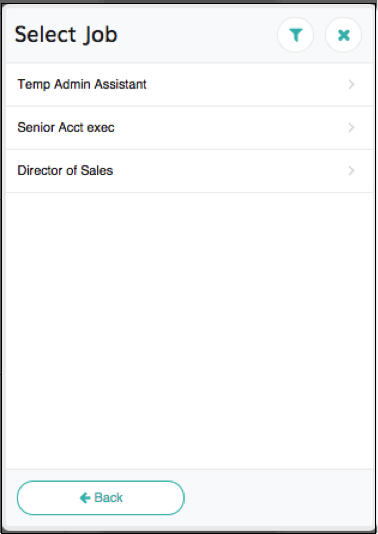378x534 pixels.
Task: Open the job filter funnel icon
Action: tap(296, 35)
